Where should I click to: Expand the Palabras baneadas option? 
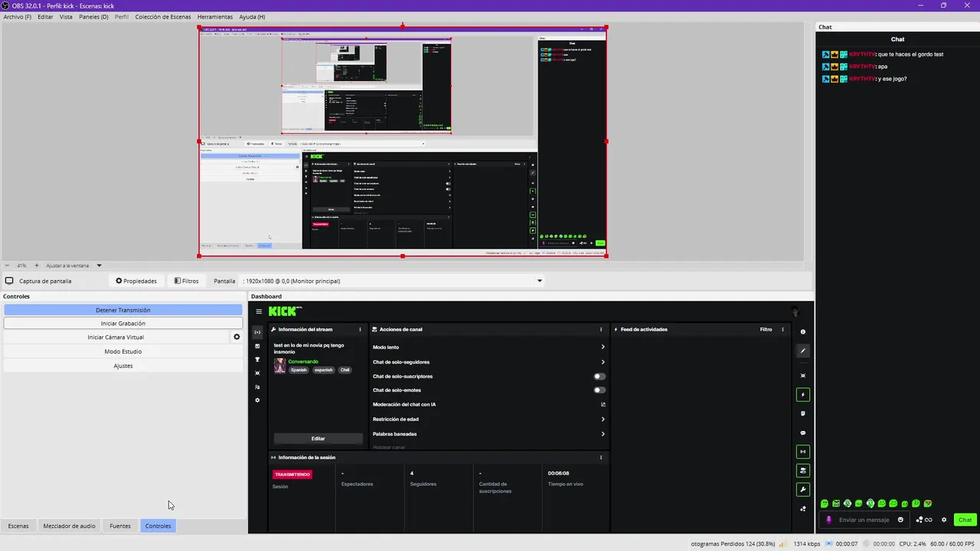pos(603,434)
